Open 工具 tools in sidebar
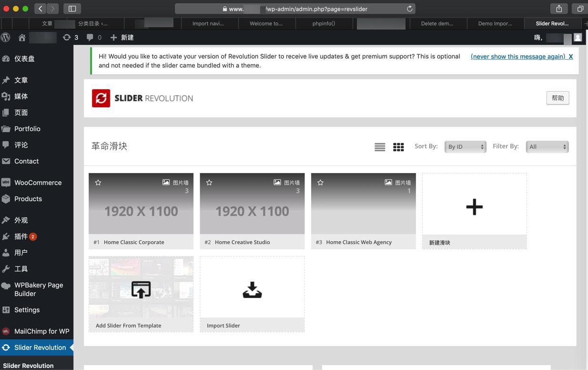The width and height of the screenshot is (588, 370). 37,269
